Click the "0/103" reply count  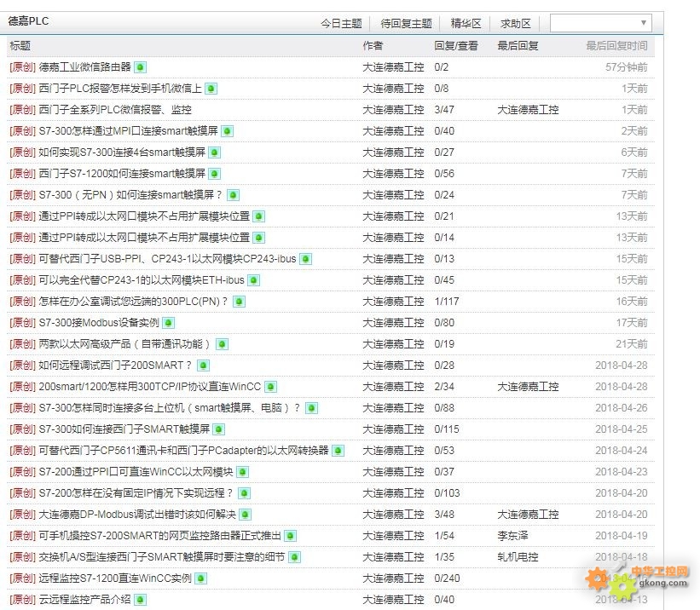click(447, 493)
